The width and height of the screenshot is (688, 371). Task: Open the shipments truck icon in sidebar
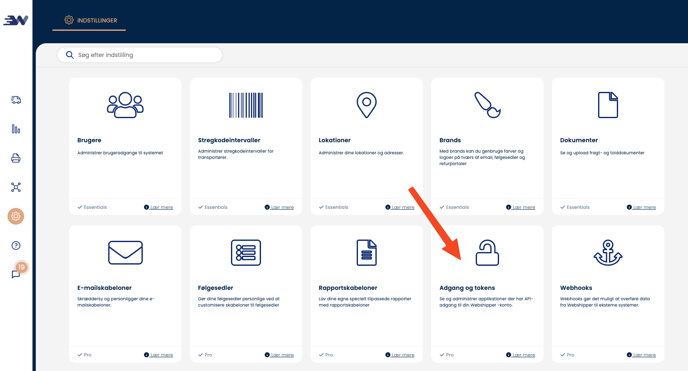point(16,100)
